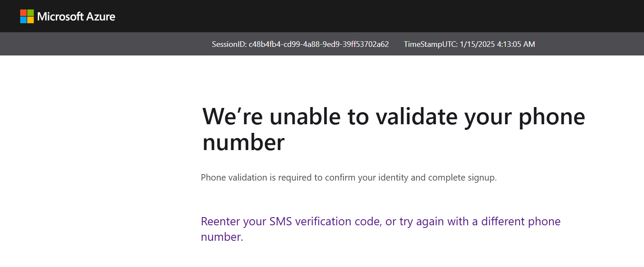Click the 1/15/2025 4:13:05 AM timestamp value
This screenshot has height=267, width=644.
pos(498,44)
